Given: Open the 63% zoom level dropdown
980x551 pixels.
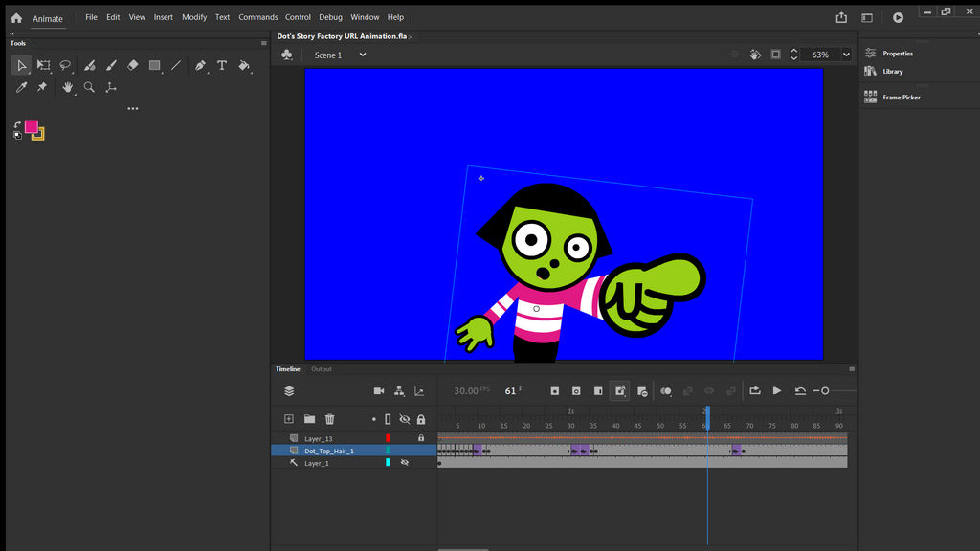Looking at the screenshot, I should click(844, 55).
